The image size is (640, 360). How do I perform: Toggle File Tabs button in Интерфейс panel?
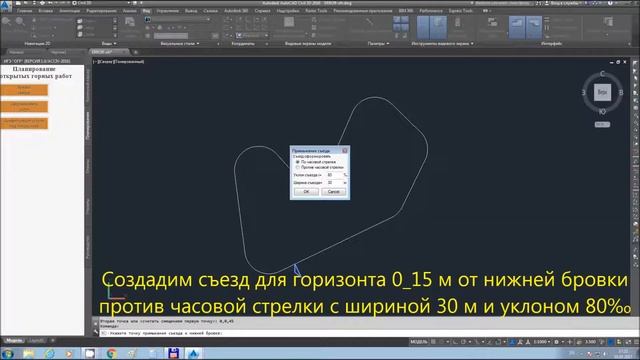[x=517, y=28]
